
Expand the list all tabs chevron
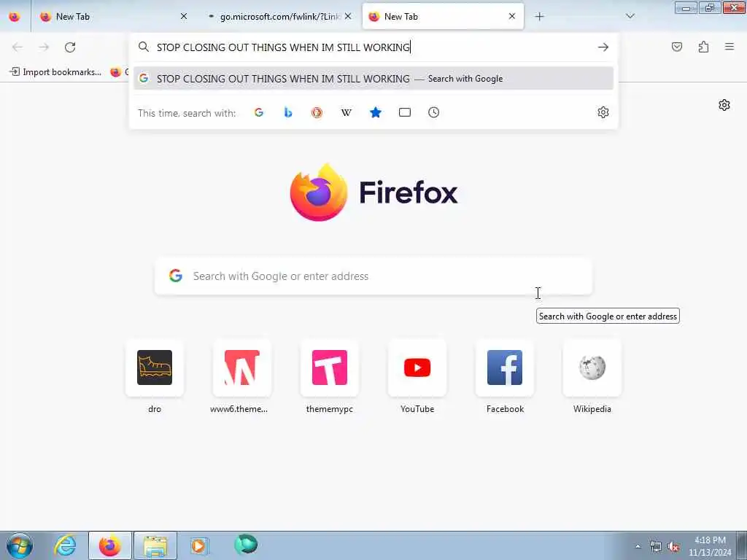tap(630, 17)
